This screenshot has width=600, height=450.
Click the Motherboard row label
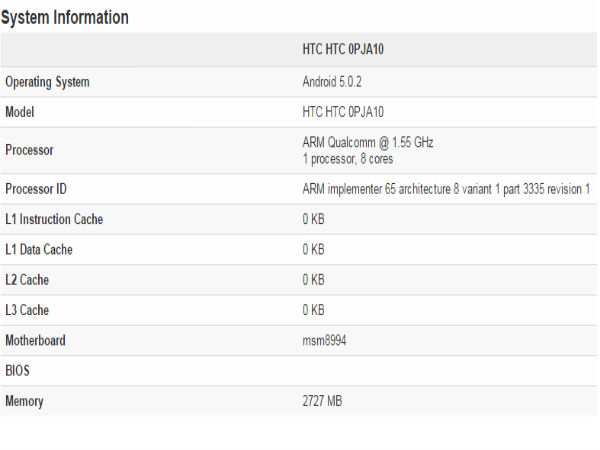coord(35,341)
